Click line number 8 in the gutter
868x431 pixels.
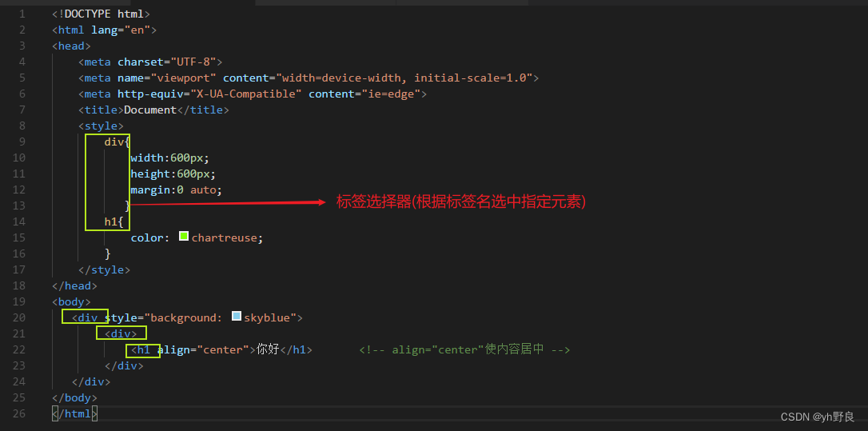click(22, 126)
